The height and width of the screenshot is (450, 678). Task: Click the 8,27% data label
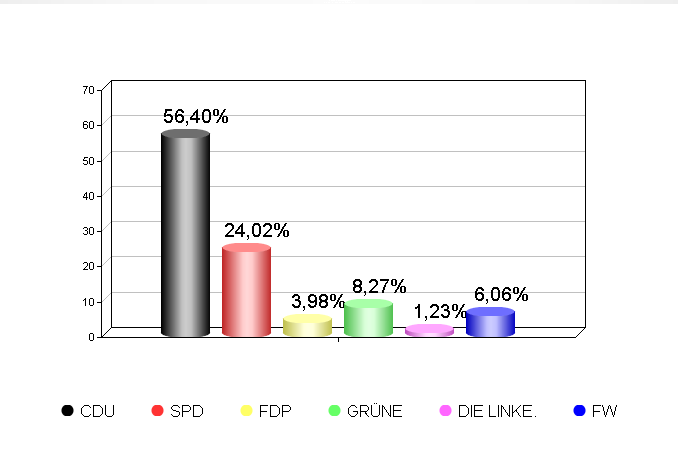click(x=379, y=286)
